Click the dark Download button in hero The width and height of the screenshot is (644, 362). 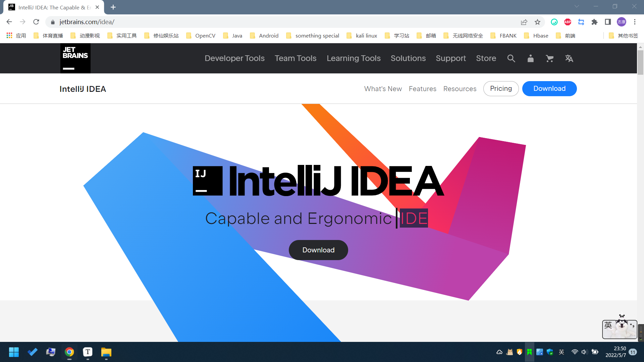pyautogui.click(x=318, y=250)
